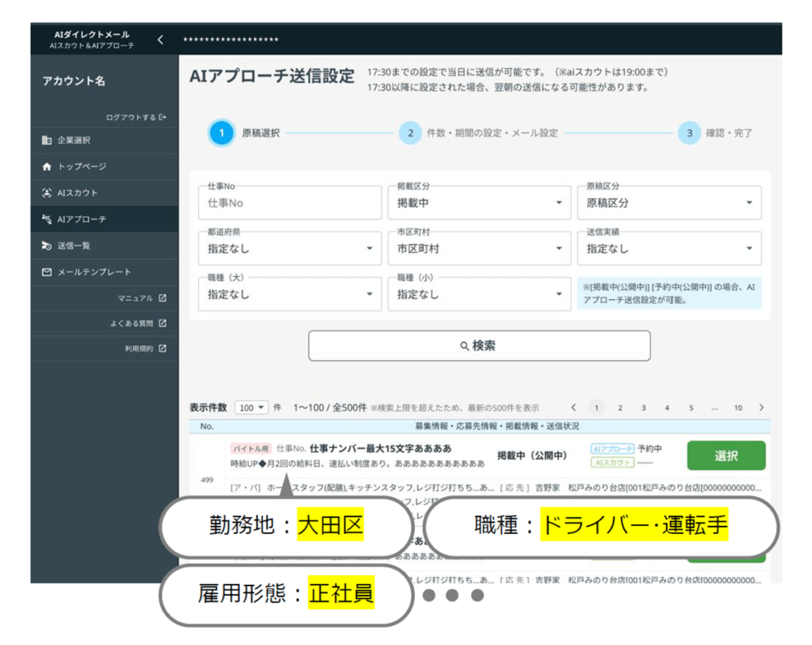Click the 仕事No input field

[289, 202]
